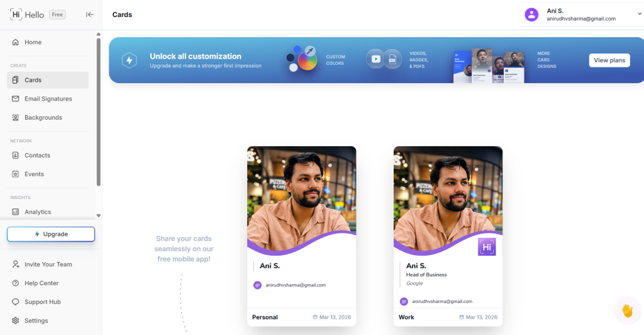
Task: Click the Mar 13, 2026 date on Work card
Action: coord(481,317)
